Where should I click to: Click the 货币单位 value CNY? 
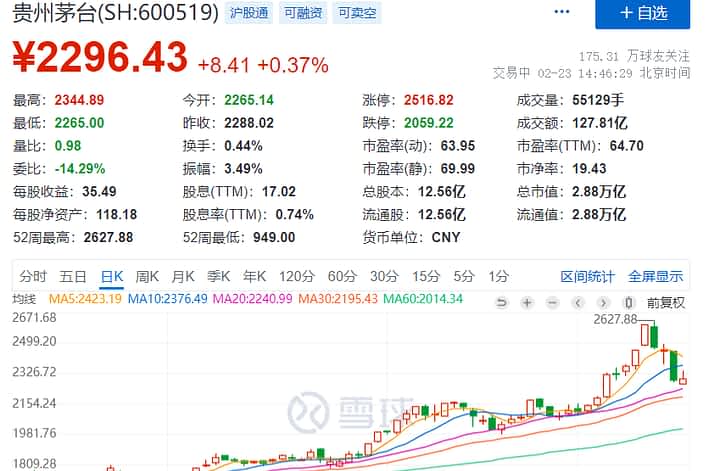click(446, 237)
